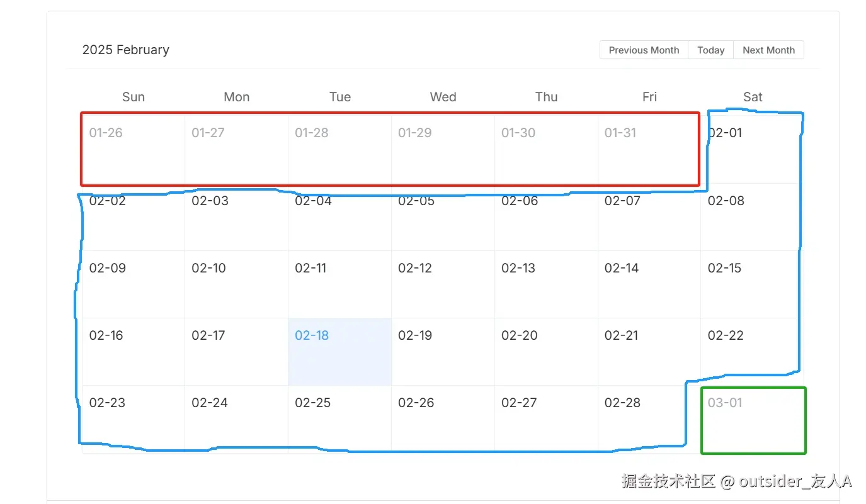Pick date 02-20 on the calendar
The image size is (866, 504).
click(x=546, y=351)
